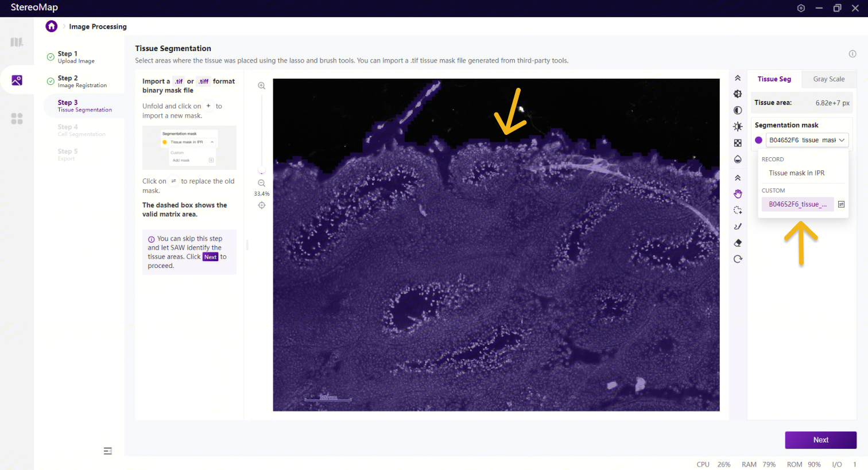Collapse the upper image adjustment tool group

(738, 78)
